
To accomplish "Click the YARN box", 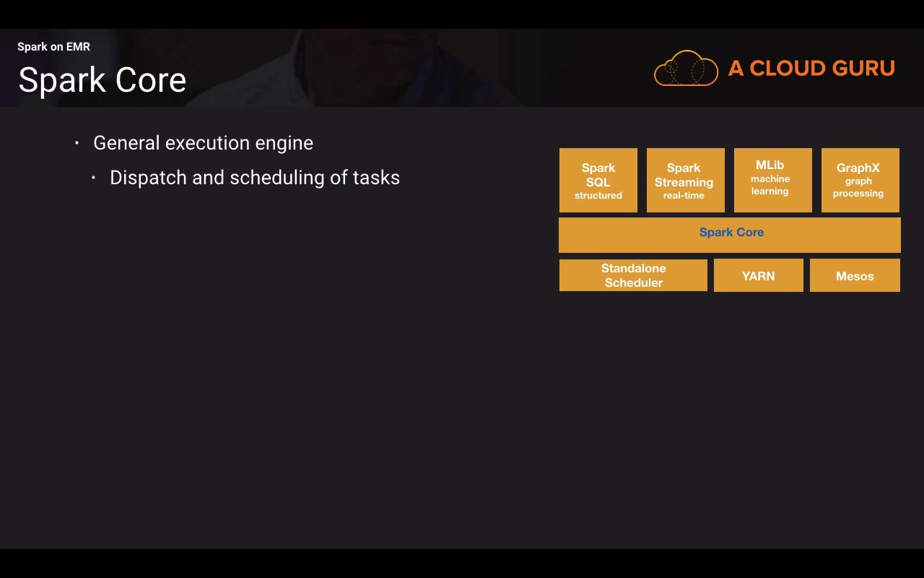I will click(758, 275).
